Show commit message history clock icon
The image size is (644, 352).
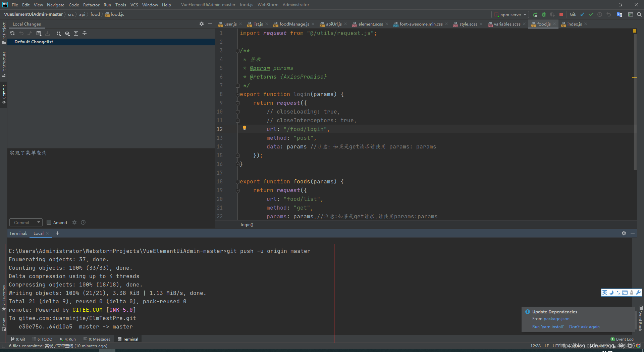click(x=83, y=222)
